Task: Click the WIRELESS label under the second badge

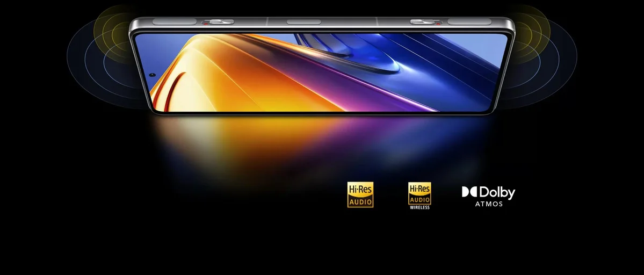Action: 419,207
